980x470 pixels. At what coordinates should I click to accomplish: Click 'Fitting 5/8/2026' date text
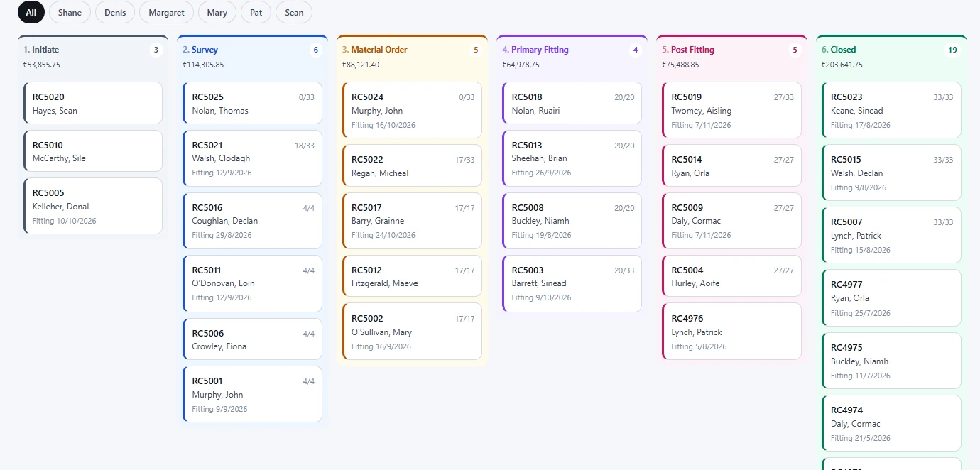click(x=699, y=346)
